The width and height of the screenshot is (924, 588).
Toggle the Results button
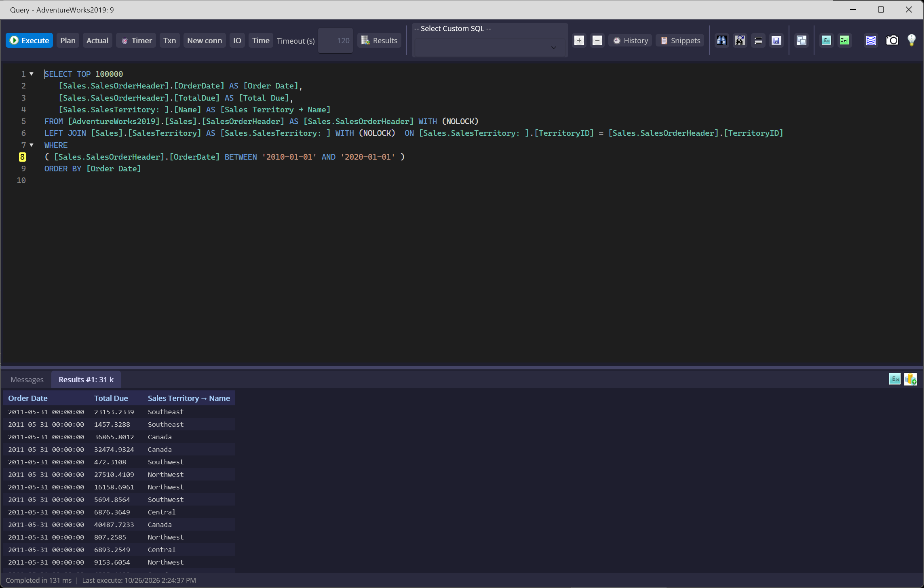379,40
